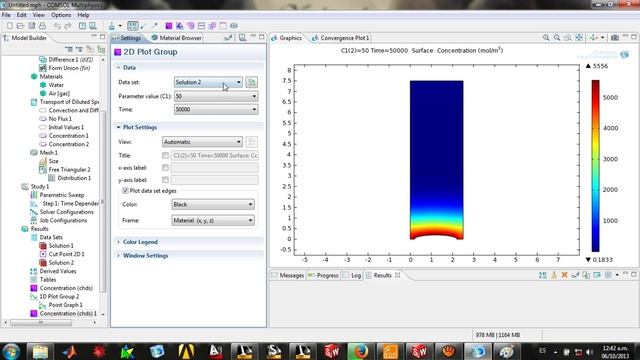Click the Open file toolbar icon
The image size is (640, 360).
point(20,26)
